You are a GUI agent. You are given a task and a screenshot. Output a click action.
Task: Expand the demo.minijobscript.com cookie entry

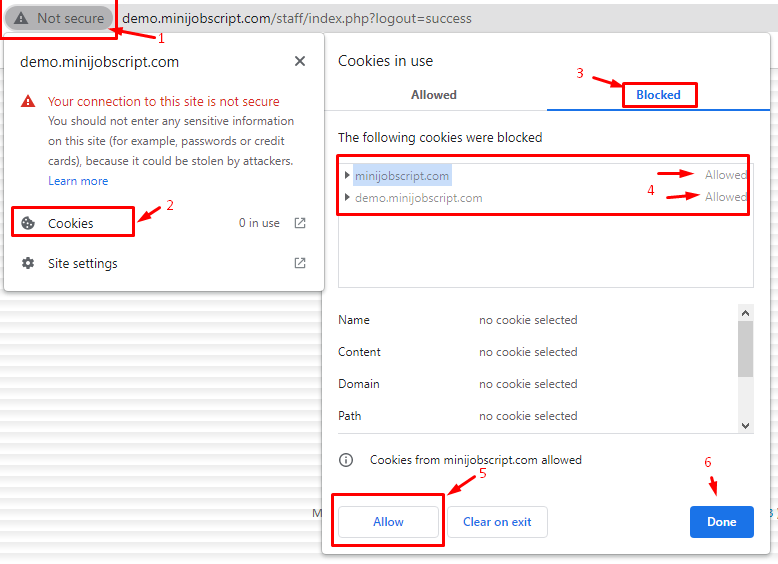(x=347, y=198)
